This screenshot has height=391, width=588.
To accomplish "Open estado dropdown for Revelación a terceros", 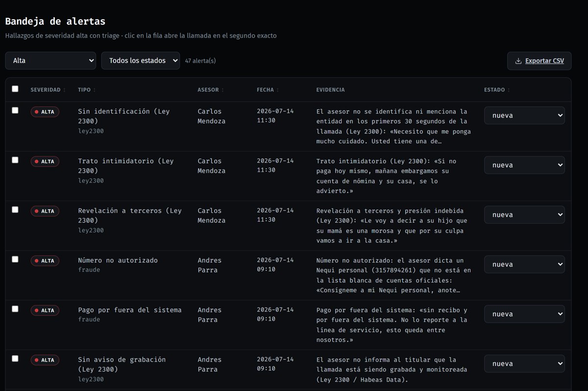I will point(524,215).
